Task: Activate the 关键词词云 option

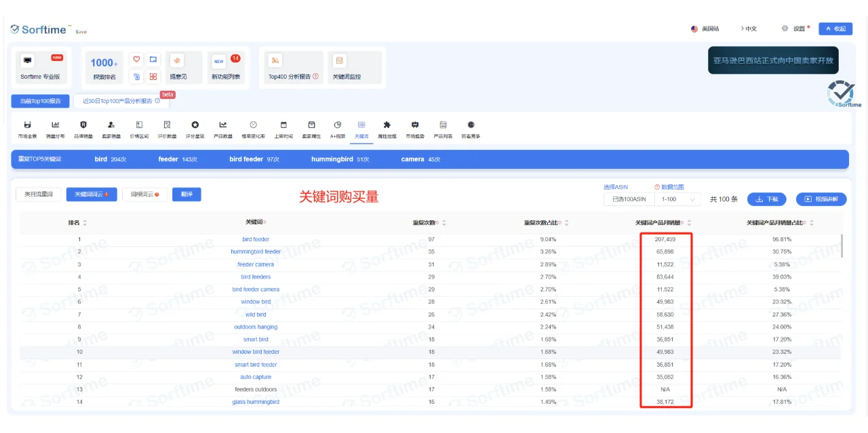Action: [91, 194]
